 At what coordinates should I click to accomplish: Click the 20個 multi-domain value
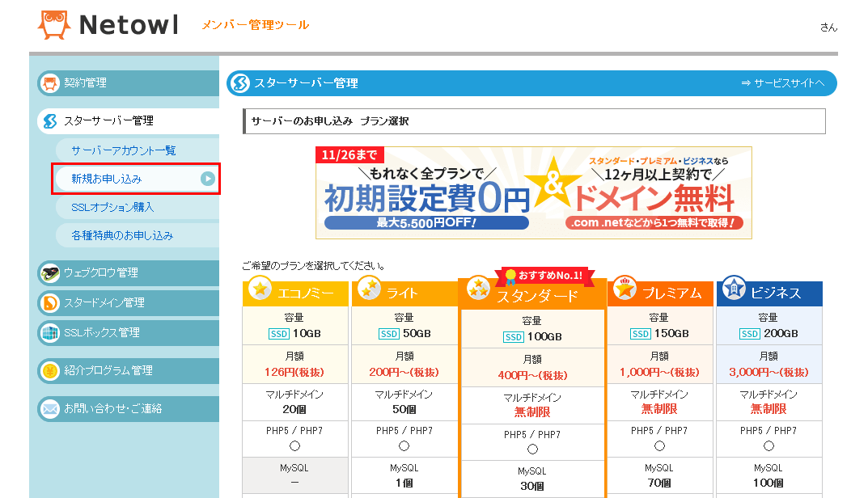pyautogui.click(x=294, y=409)
